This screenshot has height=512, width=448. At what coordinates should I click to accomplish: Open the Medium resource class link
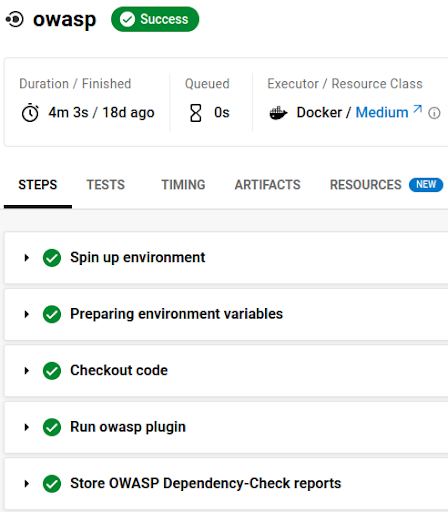382,112
